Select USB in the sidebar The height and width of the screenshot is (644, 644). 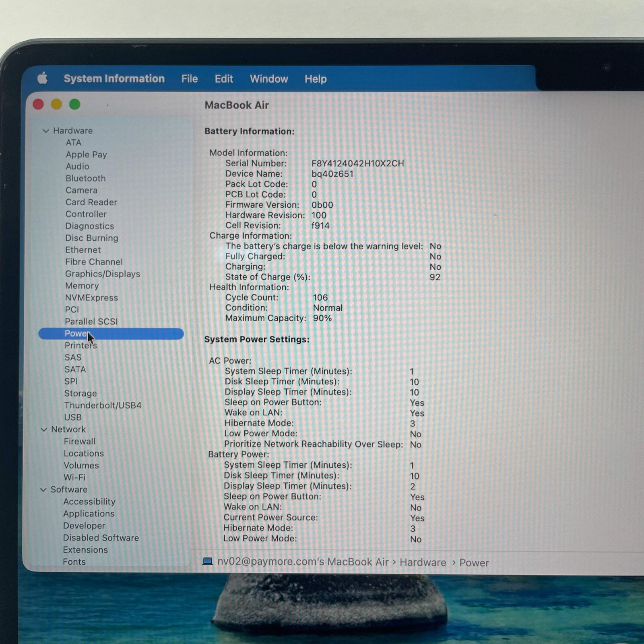point(73,417)
